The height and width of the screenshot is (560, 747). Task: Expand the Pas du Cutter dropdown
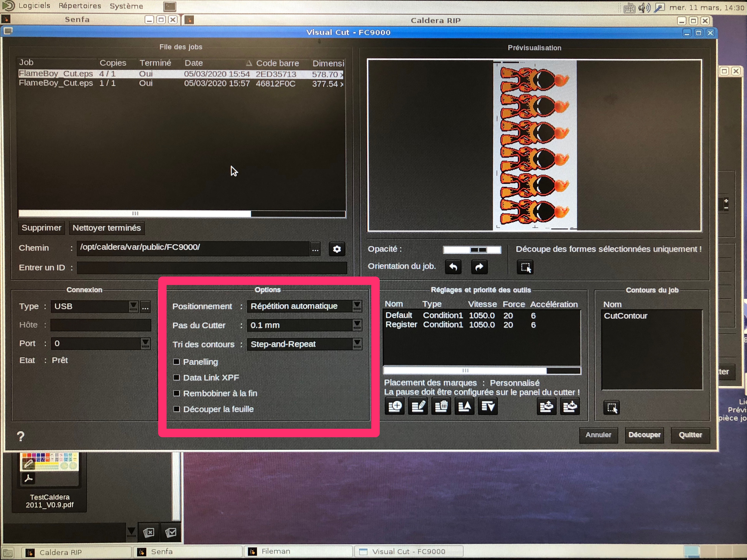357,325
